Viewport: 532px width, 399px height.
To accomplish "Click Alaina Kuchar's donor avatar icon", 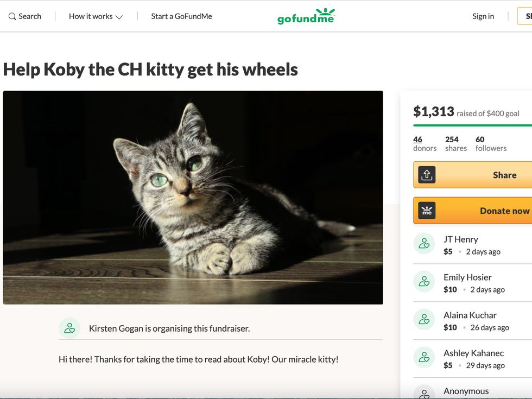I will pyautogui.click(x=424, y=320).
